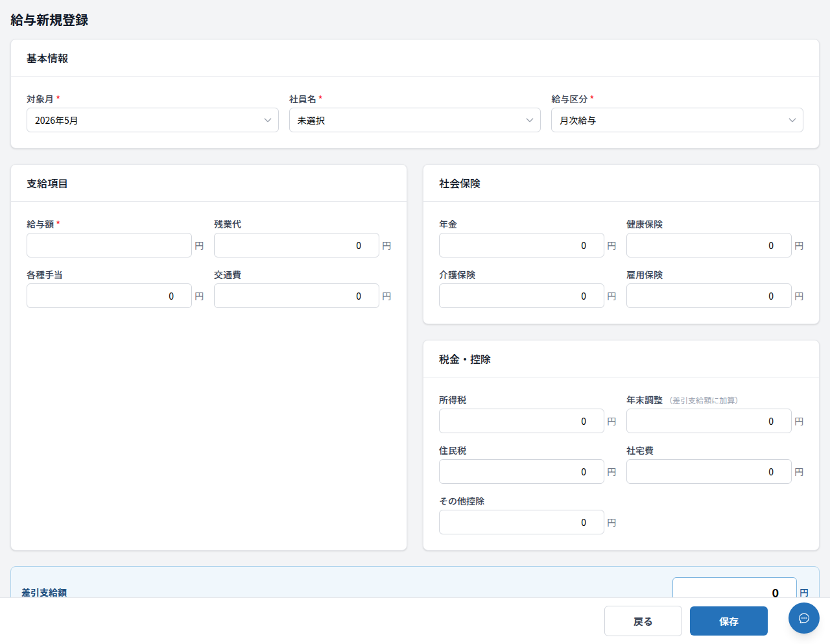Click the 基本情報 section heading

(47, 58)
